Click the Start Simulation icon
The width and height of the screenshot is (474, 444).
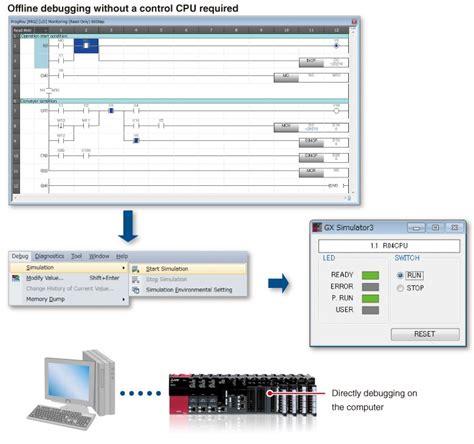click(136, 269)
